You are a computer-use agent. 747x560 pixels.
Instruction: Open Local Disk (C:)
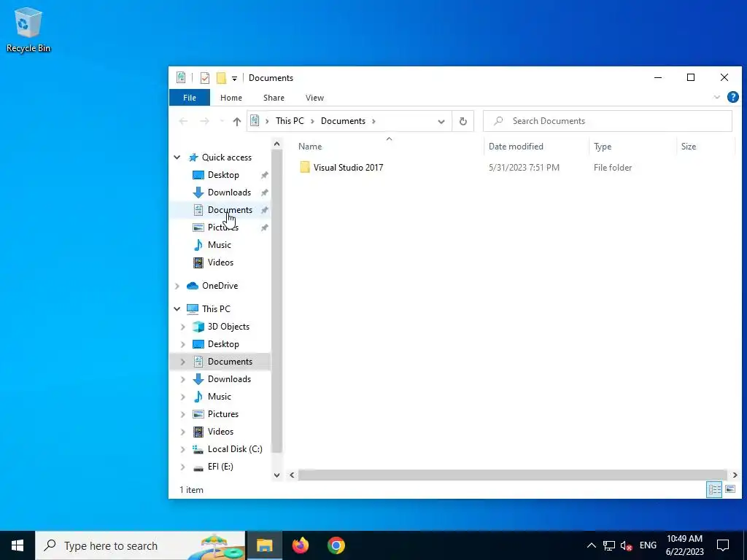[235, 449]
